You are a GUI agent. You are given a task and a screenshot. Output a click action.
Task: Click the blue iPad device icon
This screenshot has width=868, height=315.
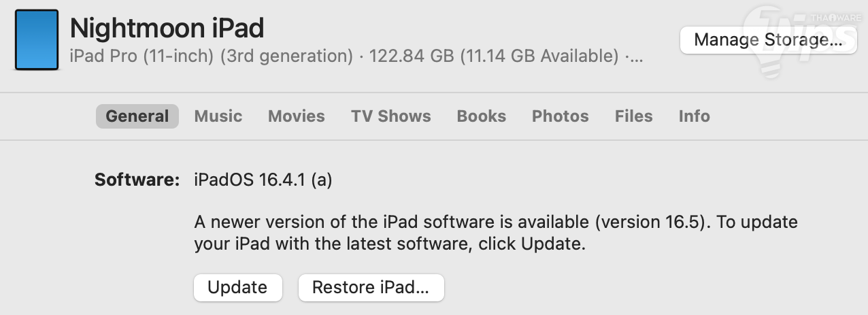(36, 39)
